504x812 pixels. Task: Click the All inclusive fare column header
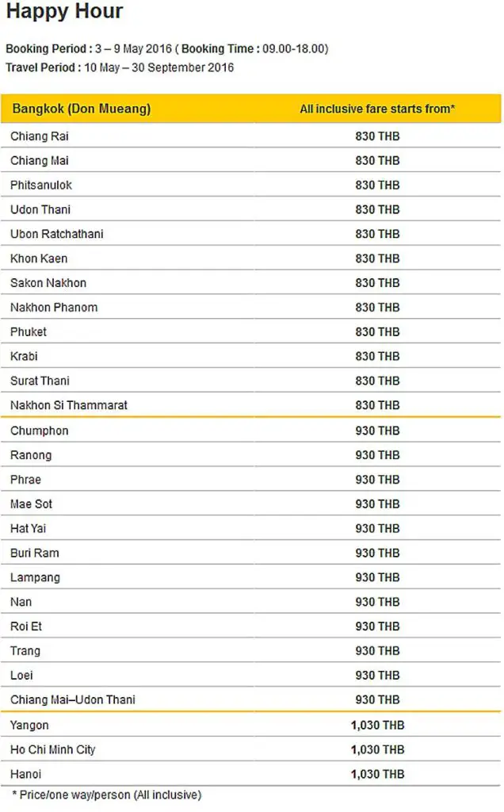[x=377, y=109]
